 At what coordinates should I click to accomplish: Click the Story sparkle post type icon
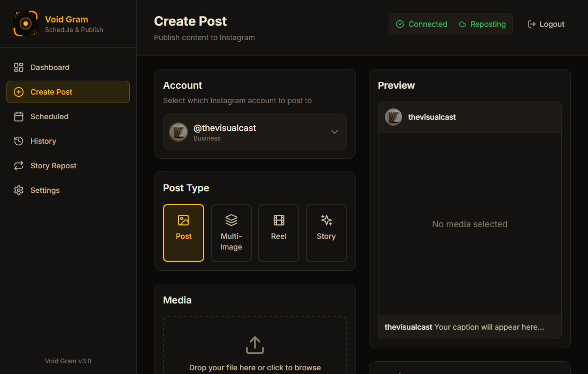pos(326,220)
